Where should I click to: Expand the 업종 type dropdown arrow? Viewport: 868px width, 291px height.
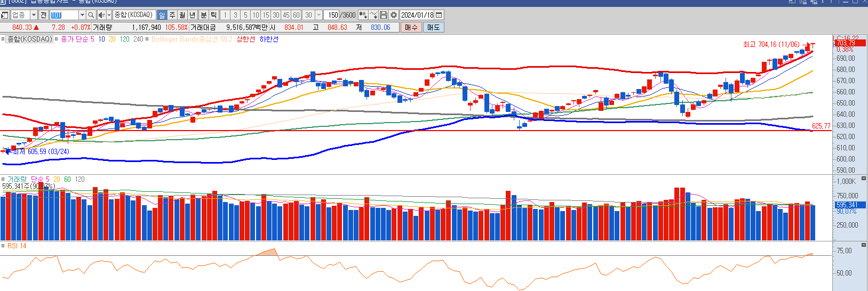pos(34,15)
